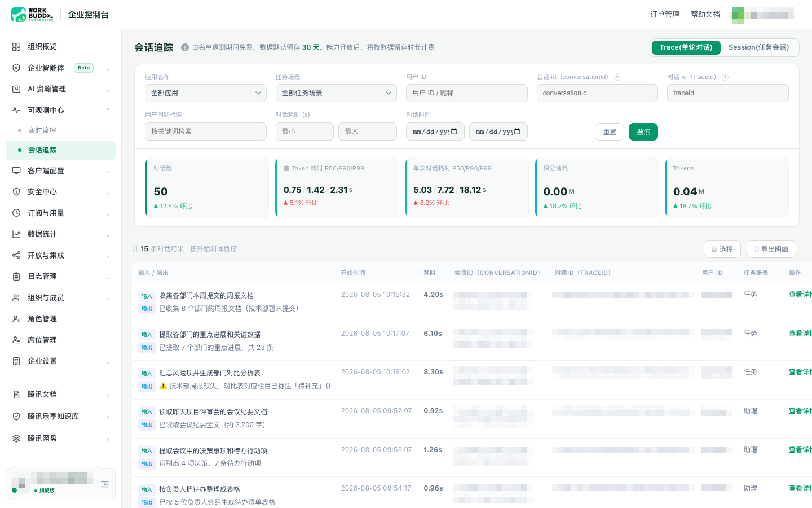Click the 可观测中心 pulse icon

point(16,110)
